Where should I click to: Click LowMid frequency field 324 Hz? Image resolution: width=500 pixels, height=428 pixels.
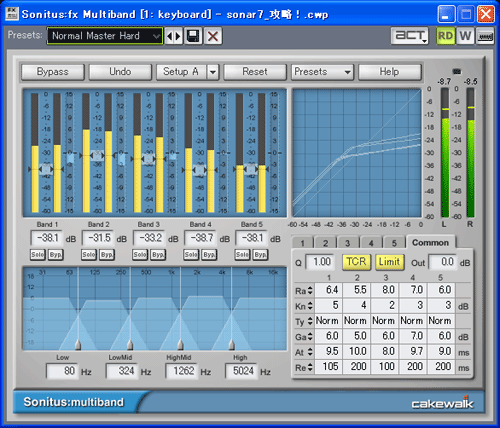(122, 371)
